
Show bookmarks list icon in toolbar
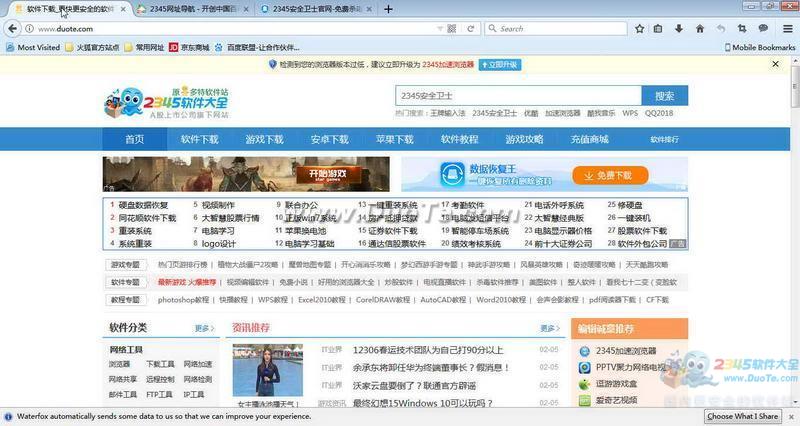658,29
